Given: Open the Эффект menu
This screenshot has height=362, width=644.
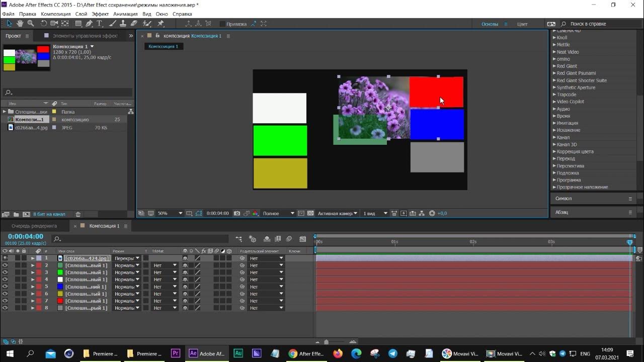Looking at the screenshot, I should (x=100, y=14).
